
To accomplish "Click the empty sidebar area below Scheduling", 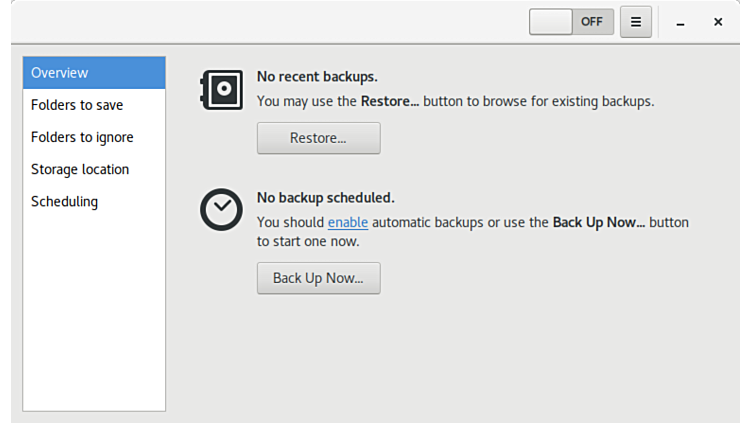I will coord(94,310).
